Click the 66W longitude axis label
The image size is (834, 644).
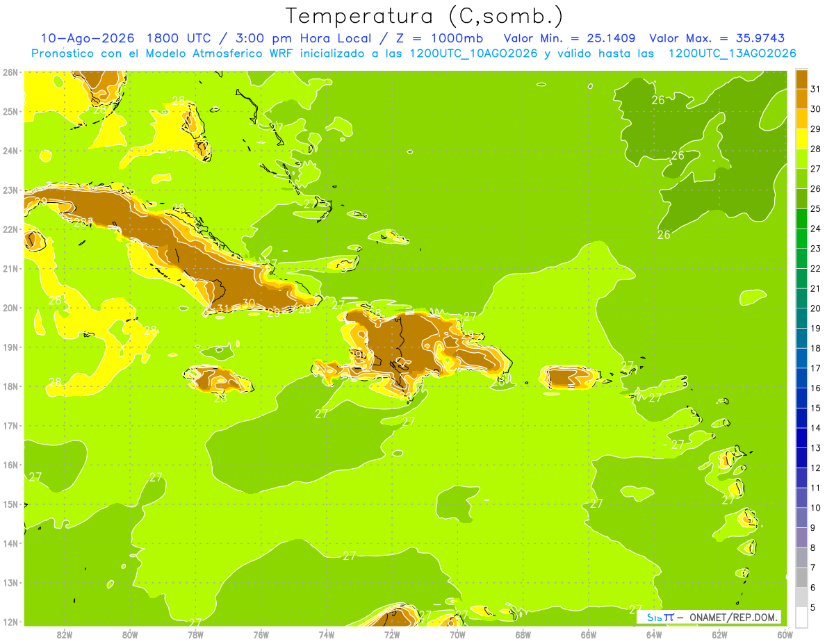pos(589,634)
